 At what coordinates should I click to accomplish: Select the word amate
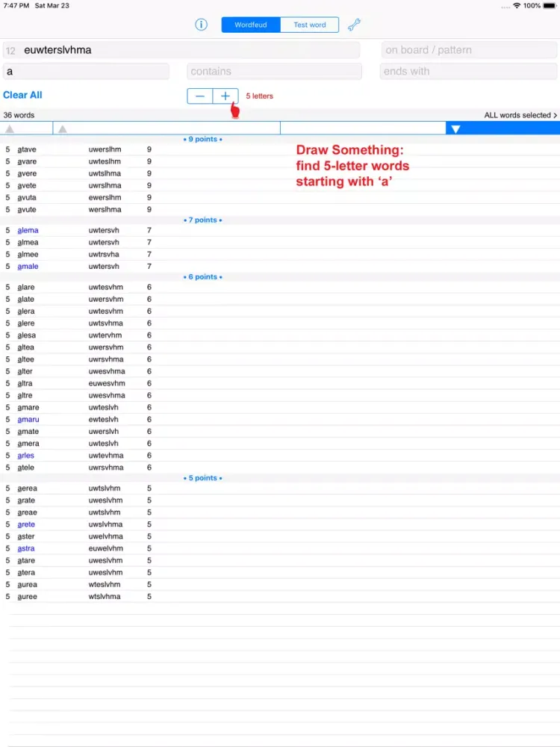click(x=28, y=432)
